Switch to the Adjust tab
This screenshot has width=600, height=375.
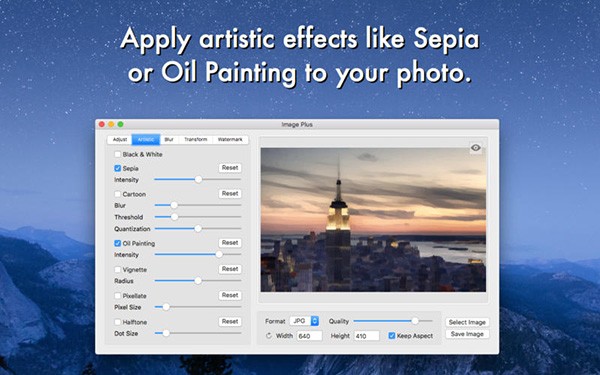pos(120,140)
